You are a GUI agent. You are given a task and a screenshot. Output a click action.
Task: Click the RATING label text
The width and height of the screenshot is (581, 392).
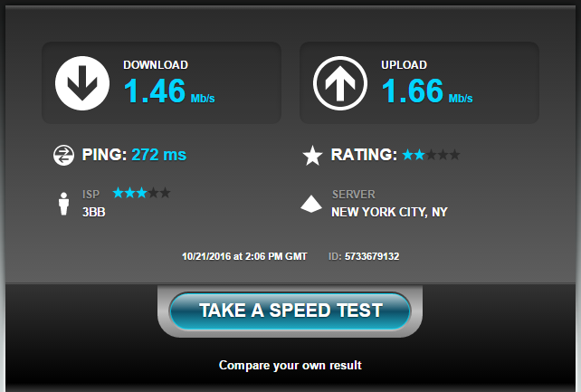point(364,155)
